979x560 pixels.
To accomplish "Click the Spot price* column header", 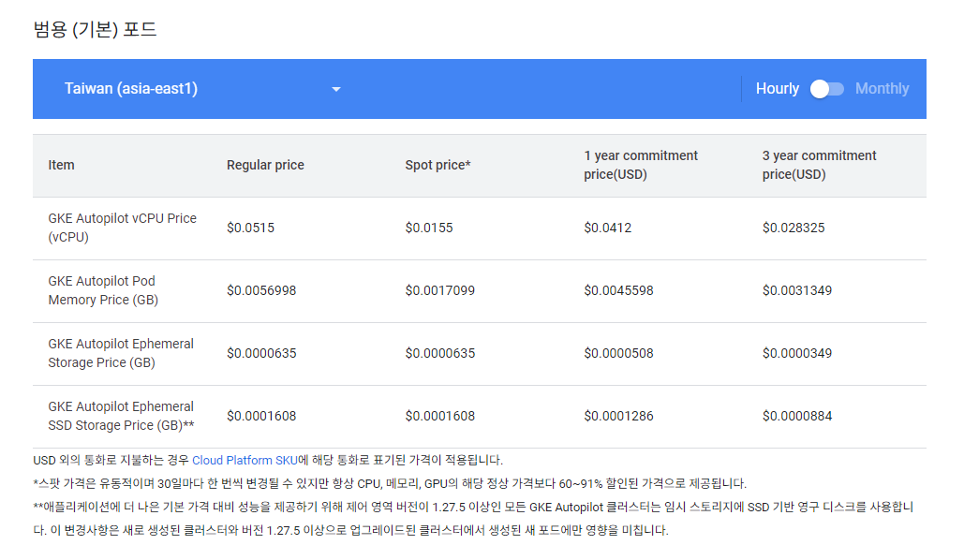I will pyautogui.click(x=438, y=165).
